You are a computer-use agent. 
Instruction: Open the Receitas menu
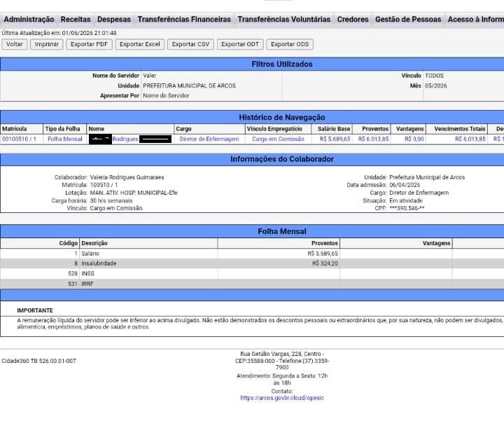(x=76, y=20)
